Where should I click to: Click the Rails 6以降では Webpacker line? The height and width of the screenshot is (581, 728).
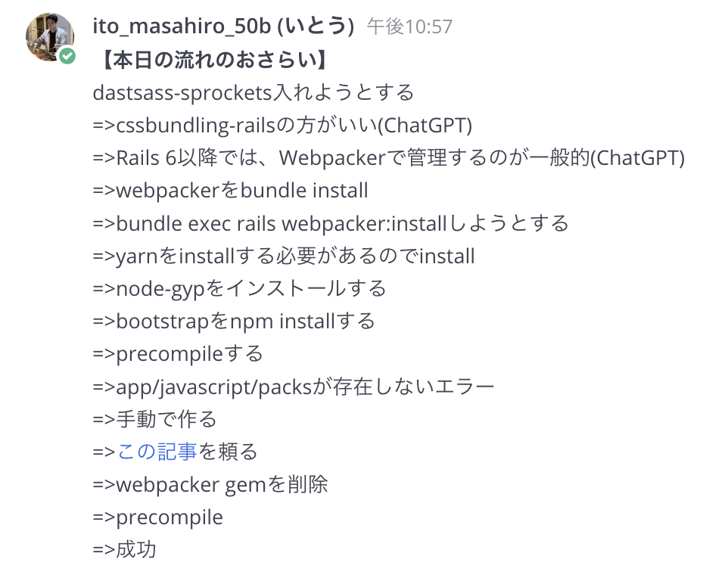[389, 158]
